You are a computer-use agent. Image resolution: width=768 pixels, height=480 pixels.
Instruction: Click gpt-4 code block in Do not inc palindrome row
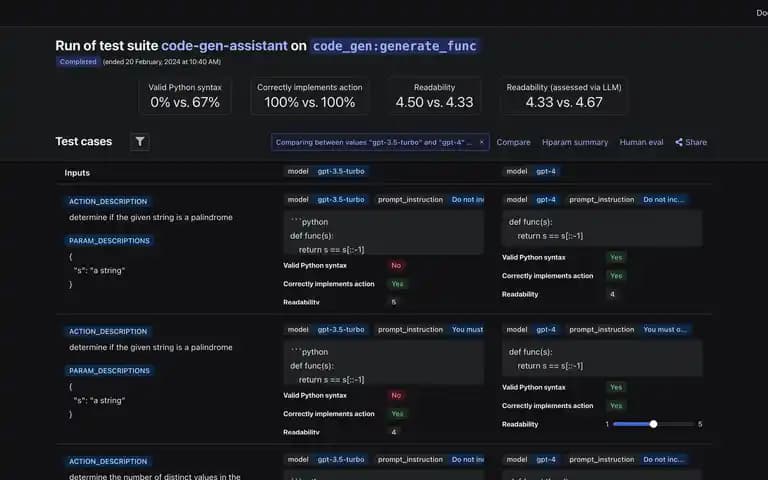(602, 229)
